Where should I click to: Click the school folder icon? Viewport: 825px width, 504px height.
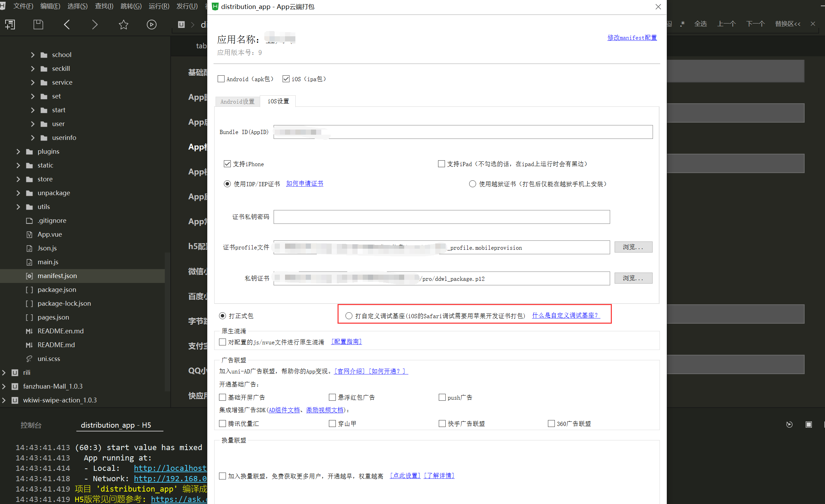tap(44, 55)
